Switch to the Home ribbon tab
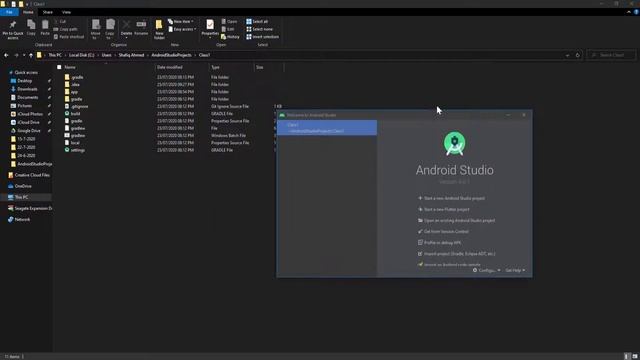 (28, 12)
